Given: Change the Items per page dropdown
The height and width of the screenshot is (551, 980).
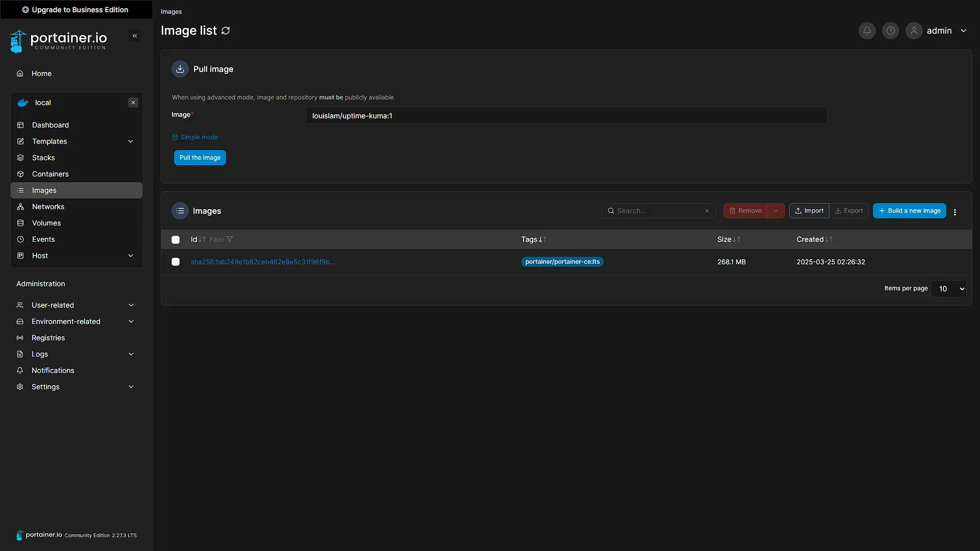Looking at the screenshot, I should pos(948,289).
